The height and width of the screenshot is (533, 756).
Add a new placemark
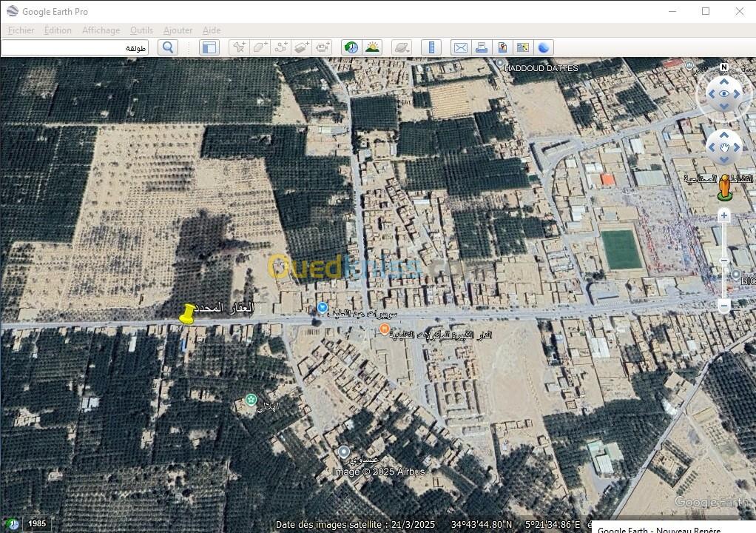click(239, 47)
